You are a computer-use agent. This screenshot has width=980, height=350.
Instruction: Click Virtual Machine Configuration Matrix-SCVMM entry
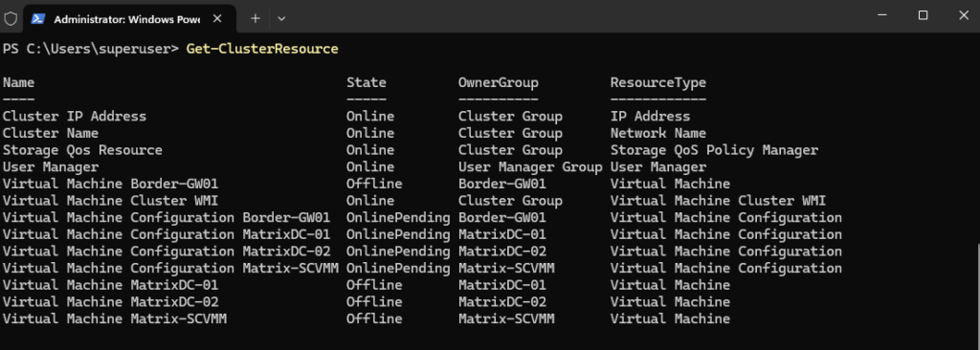[170, 268]
